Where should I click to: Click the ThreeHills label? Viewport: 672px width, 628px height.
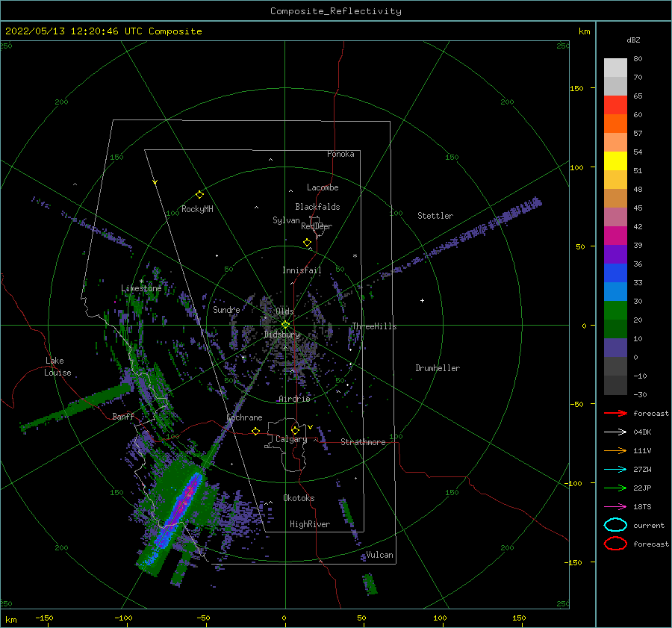(x=375, y=326)
